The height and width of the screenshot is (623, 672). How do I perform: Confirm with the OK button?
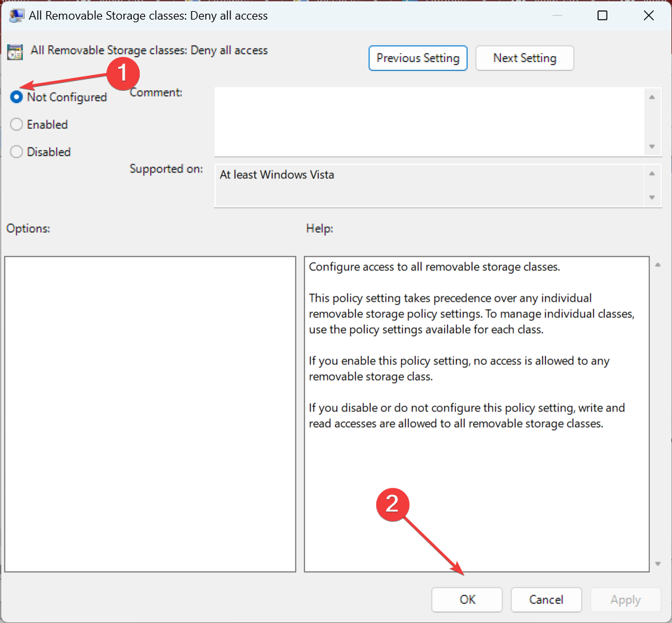point(467,599)
